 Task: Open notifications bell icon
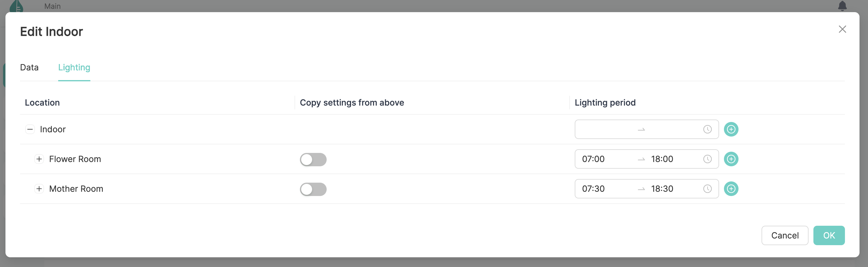[x=842, y=6]
